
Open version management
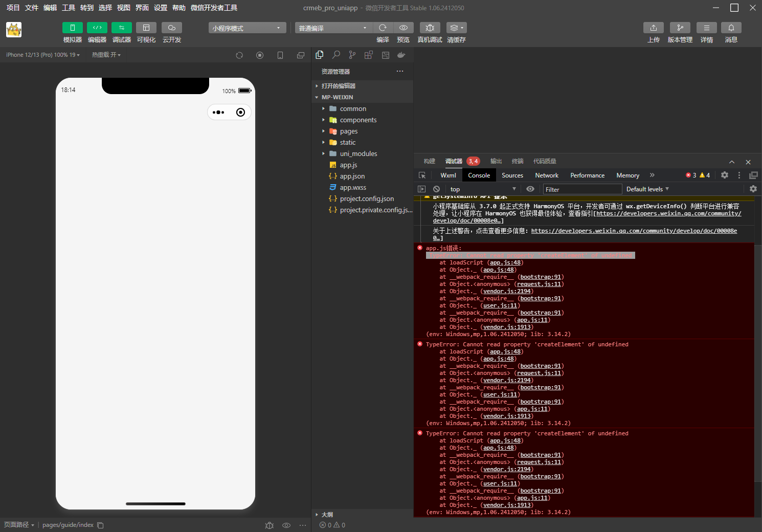(680, 28)
